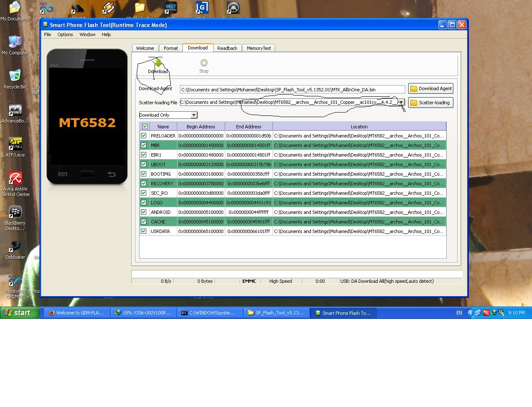The height and width of the screenshot is (407, 532).
Task: Click the Stop icon in the toolbar
Action: click(204, 63)
